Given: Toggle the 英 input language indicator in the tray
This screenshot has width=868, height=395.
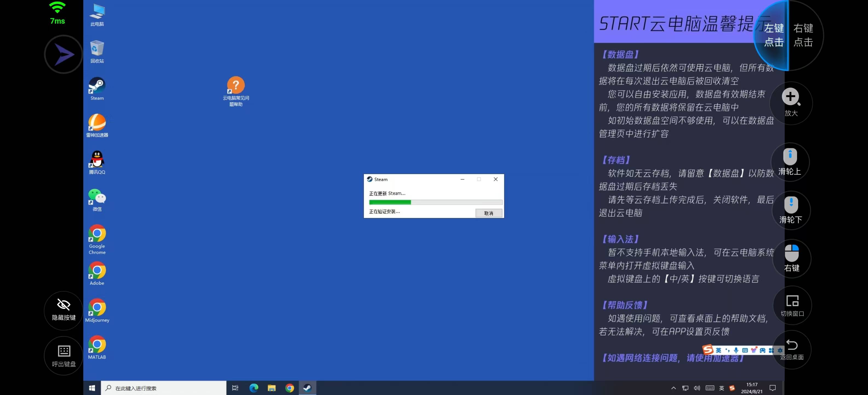Looking at the screenshot, I should point(721,388).
